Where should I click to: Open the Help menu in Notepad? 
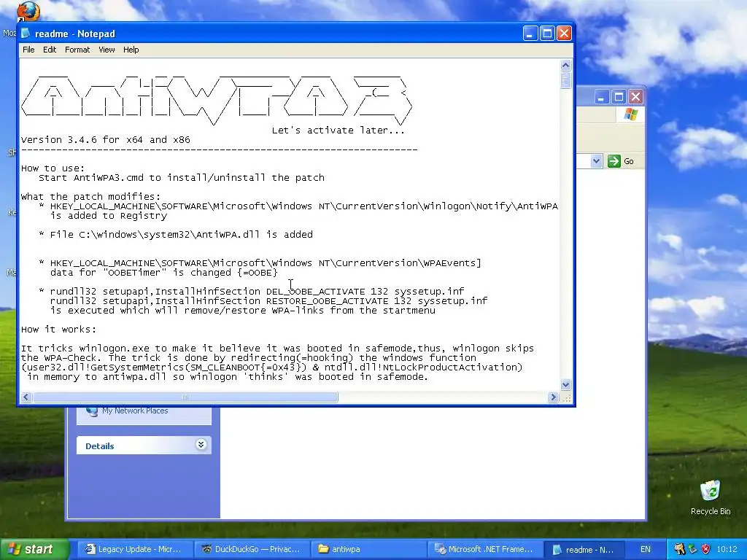[131, 50]
